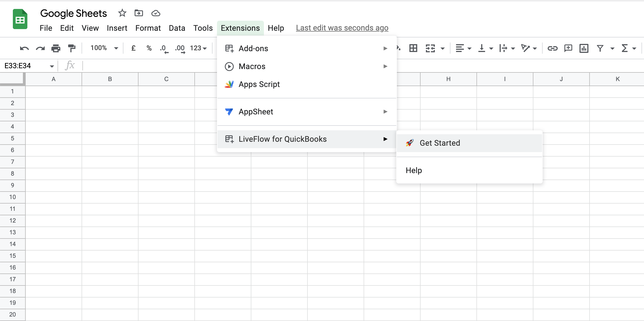644x321 pixels.
Task: Expand the AppSheet submenu
Action: tap(307, 112)
